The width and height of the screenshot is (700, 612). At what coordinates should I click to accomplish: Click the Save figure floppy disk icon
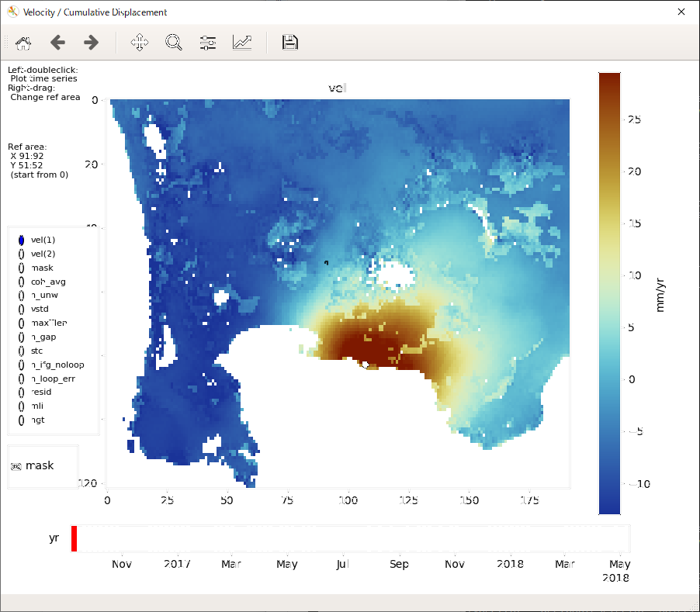coord(290,43)
